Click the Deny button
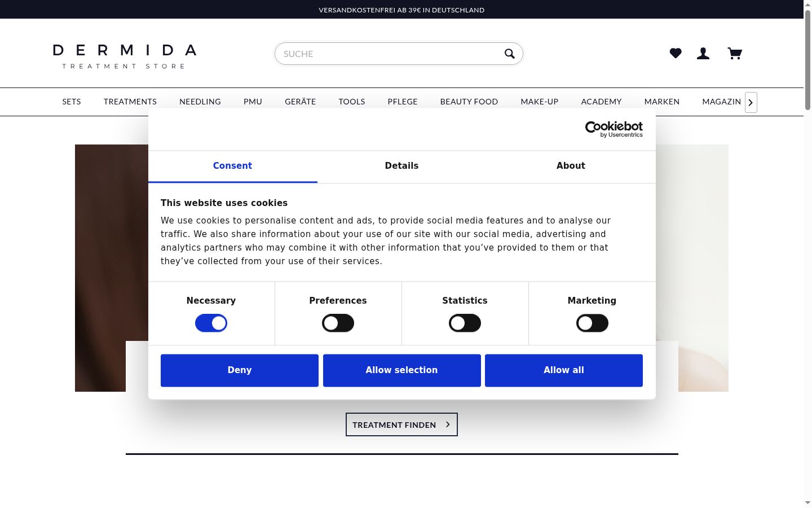The image size is (812, 508). [x=240, y=370]
